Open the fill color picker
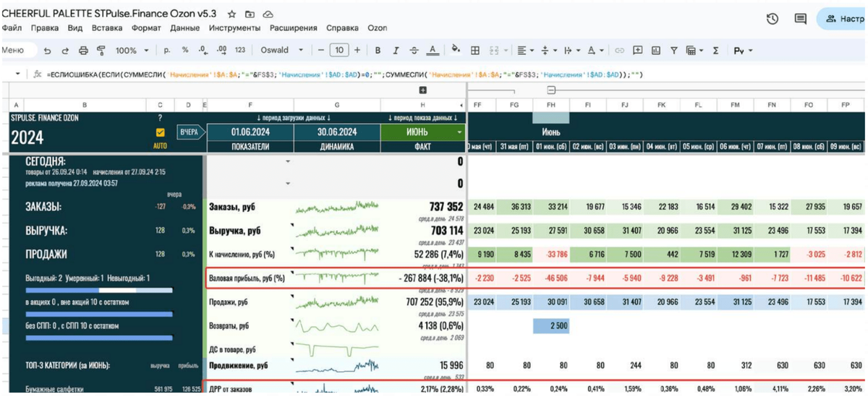 (x=456, y=50)
